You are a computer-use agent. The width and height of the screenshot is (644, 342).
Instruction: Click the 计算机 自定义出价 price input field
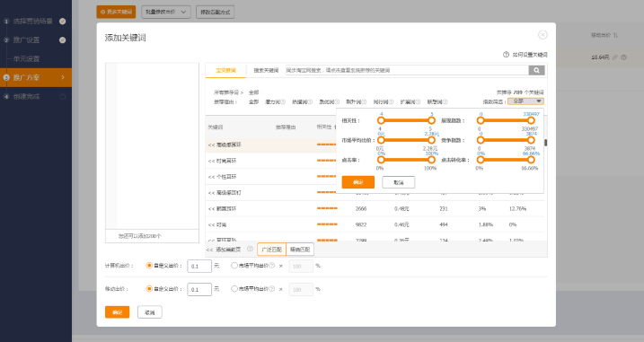click(199, 266)
